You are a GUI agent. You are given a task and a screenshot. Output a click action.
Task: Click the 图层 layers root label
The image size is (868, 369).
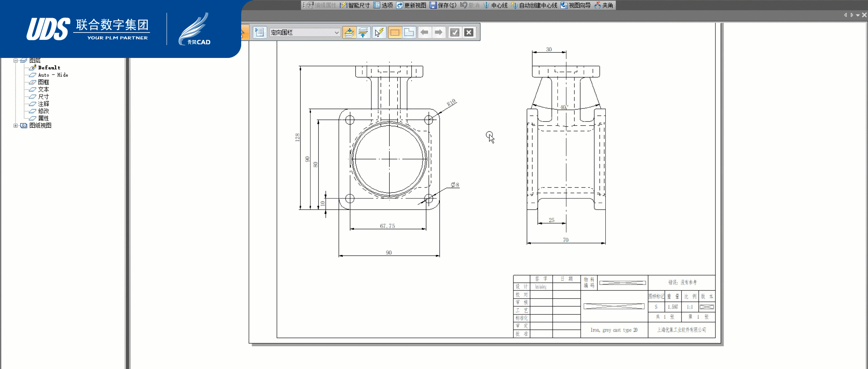tap(35, 61)
